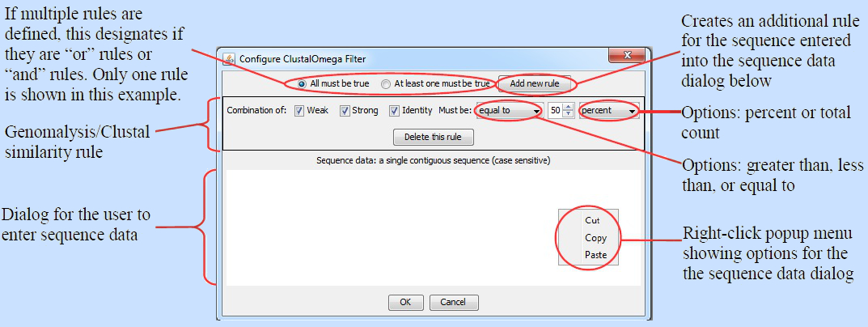Increase the value 50 with the up arrow
The height and width of the screenshot is (327, 868).
pos(568,108)
